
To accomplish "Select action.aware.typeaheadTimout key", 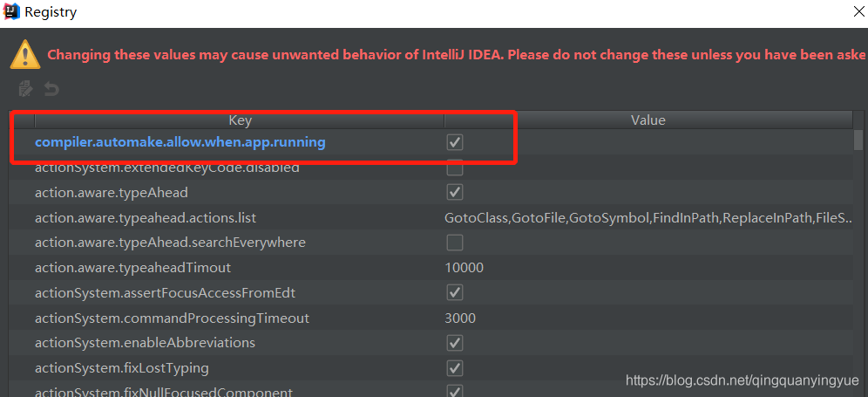I will 132,268.
